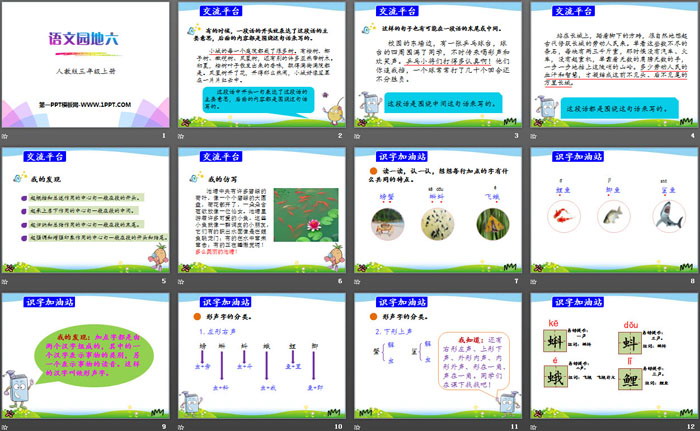Select slide 4 thumbnail with red underlined text
This screenshot has width=700, height=431.
click(615, 65)
